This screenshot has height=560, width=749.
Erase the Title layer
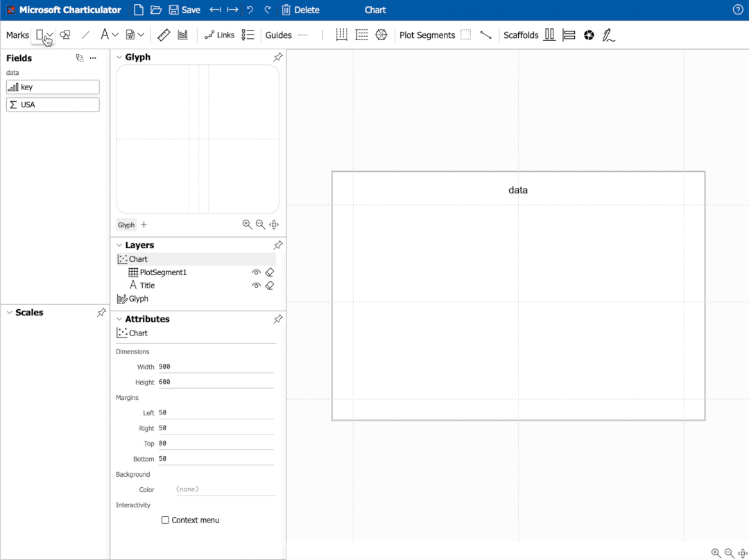point(270,286)
